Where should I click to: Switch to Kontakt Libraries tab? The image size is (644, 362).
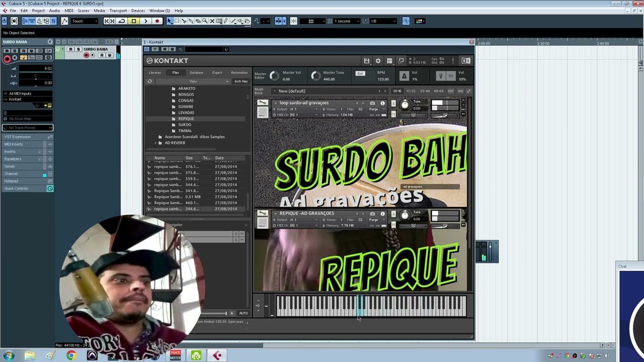point(155,72)
